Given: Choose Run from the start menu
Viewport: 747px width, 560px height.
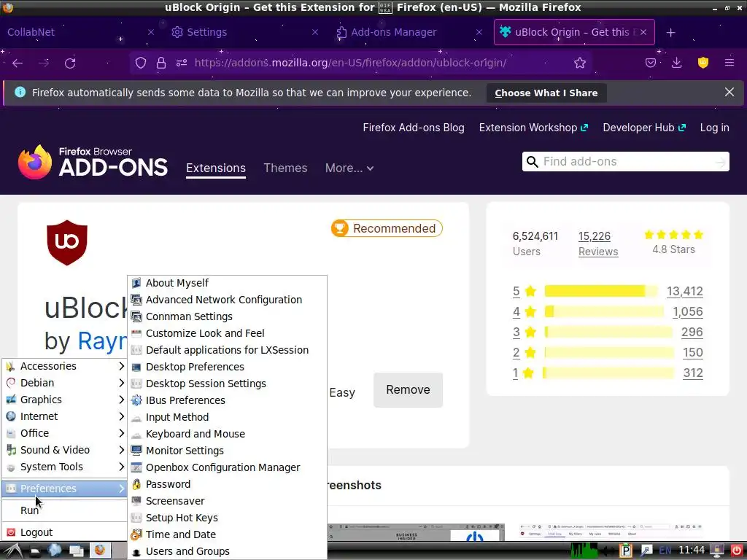Looking at the screenshot, I should (x=64, y=510).
